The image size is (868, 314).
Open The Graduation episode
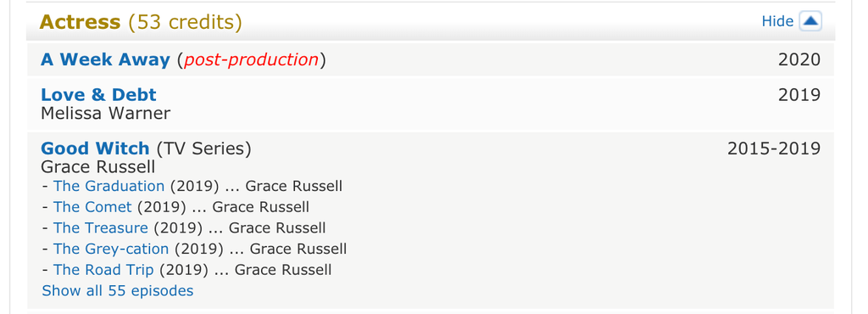pos(109,186)
